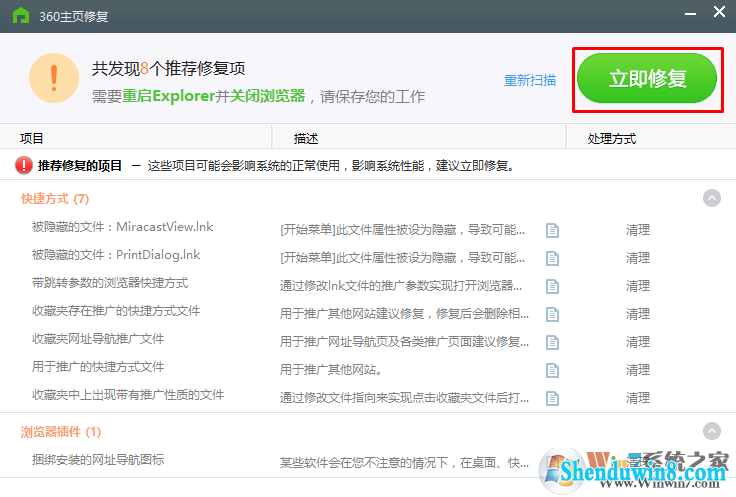The height and width of the screenshot is (497, 736).
Task: Open details icon for 收藏夹网址导航推广文件 row
Action: click(x=552, y=342)
